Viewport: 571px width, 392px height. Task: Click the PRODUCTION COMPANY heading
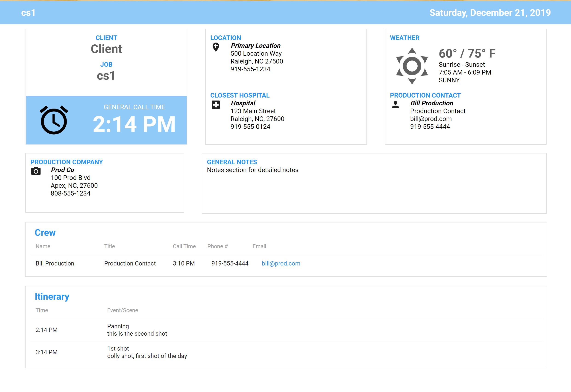[67, 162]
